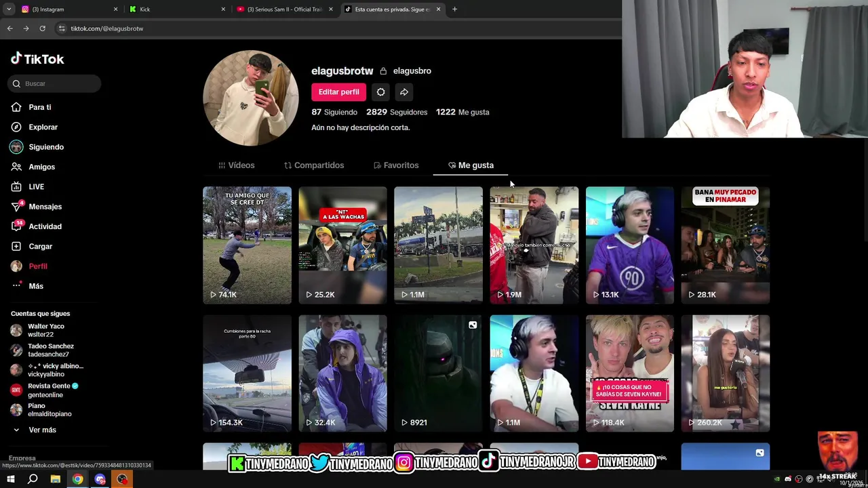868x488 pixels.
Task: Click the Editar perfil button
Action: [339, 92]
